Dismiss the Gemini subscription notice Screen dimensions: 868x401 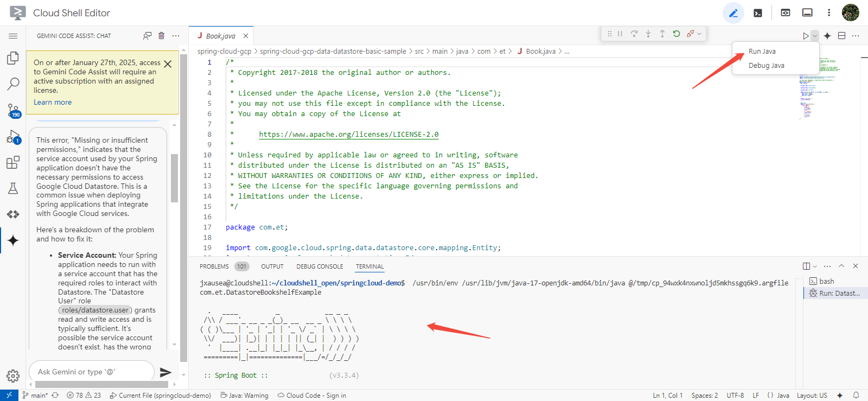[x=168, y=64]
